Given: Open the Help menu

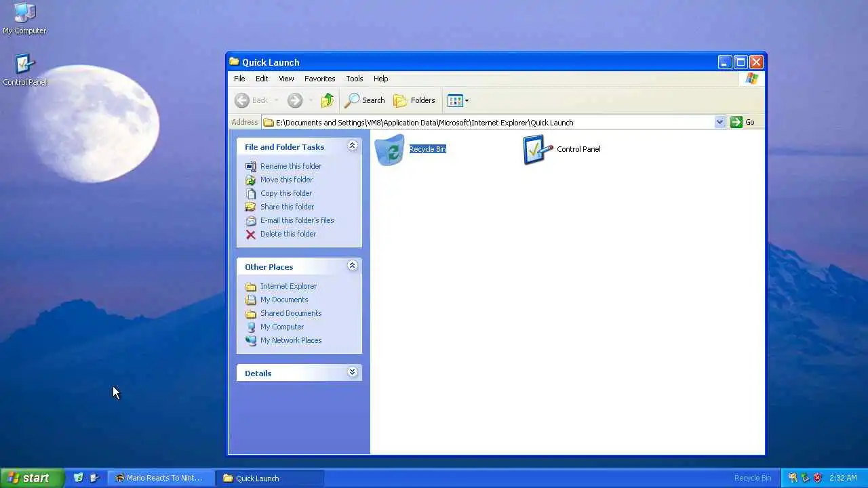Looking at the screenshot, I should 381,79.
